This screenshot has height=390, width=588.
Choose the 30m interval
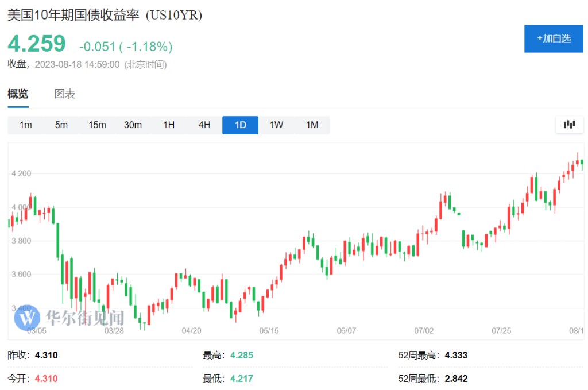(133, 125)
